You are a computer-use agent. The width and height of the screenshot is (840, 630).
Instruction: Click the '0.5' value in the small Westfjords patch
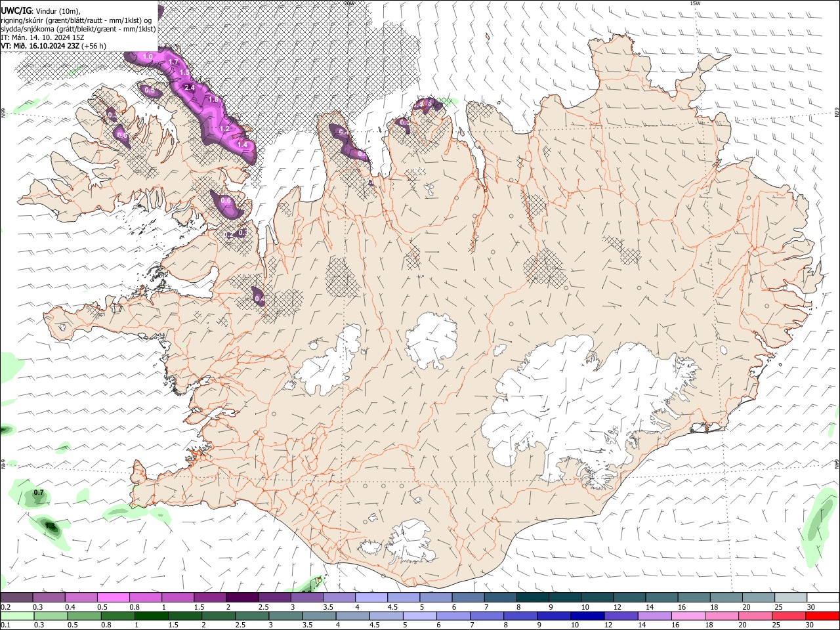[150, 91]
